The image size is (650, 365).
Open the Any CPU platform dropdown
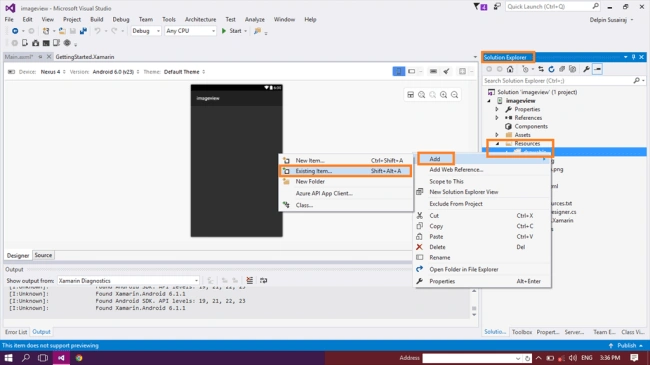(x=190, y=31)
